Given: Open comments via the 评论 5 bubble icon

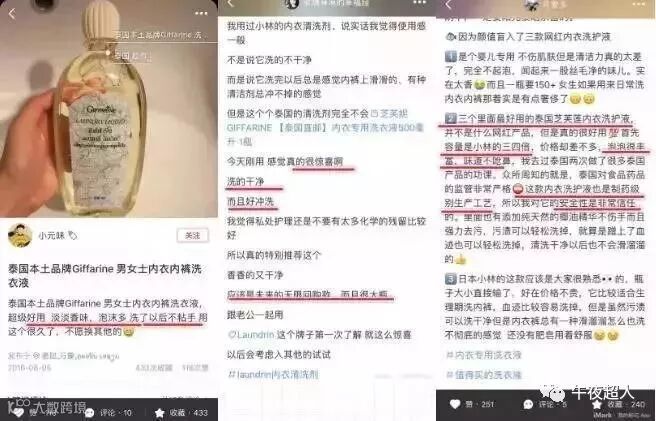Looking at the screenshot, I should 528,404.
